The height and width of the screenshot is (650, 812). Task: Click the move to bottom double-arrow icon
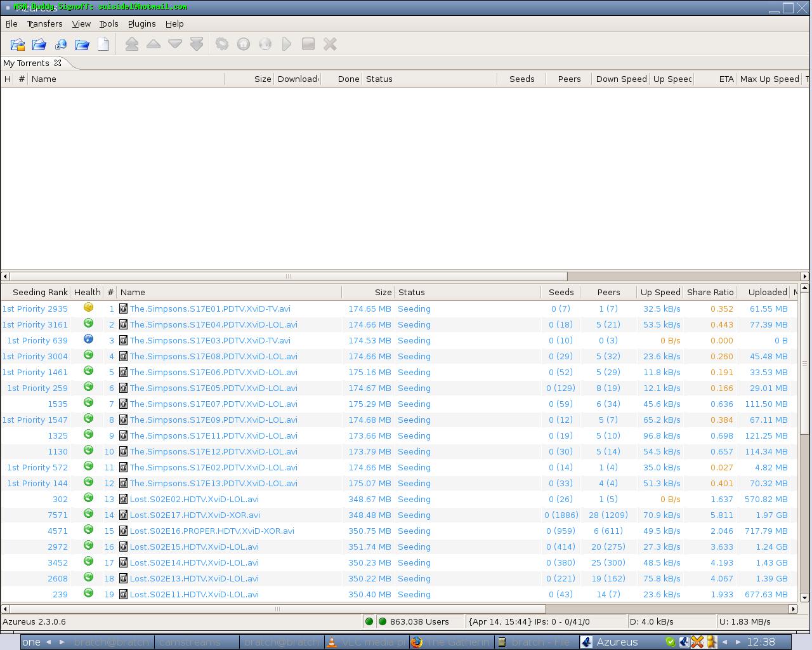pyautogui.click(x=197, y=44)
